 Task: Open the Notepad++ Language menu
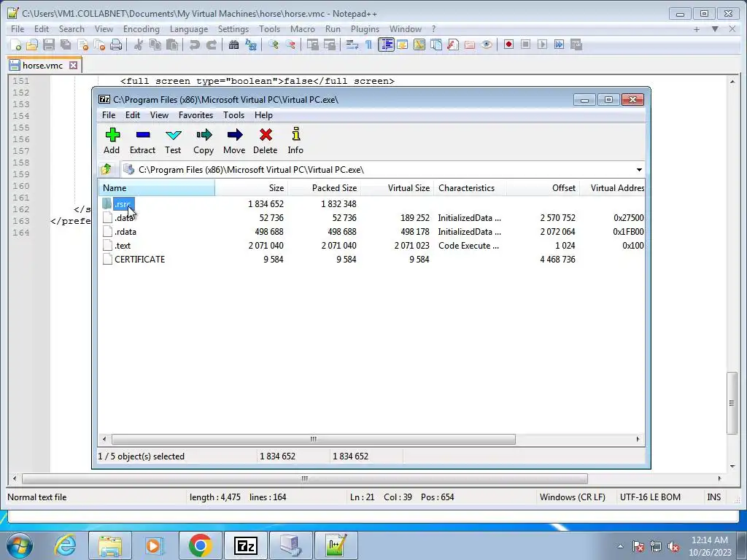189,29
